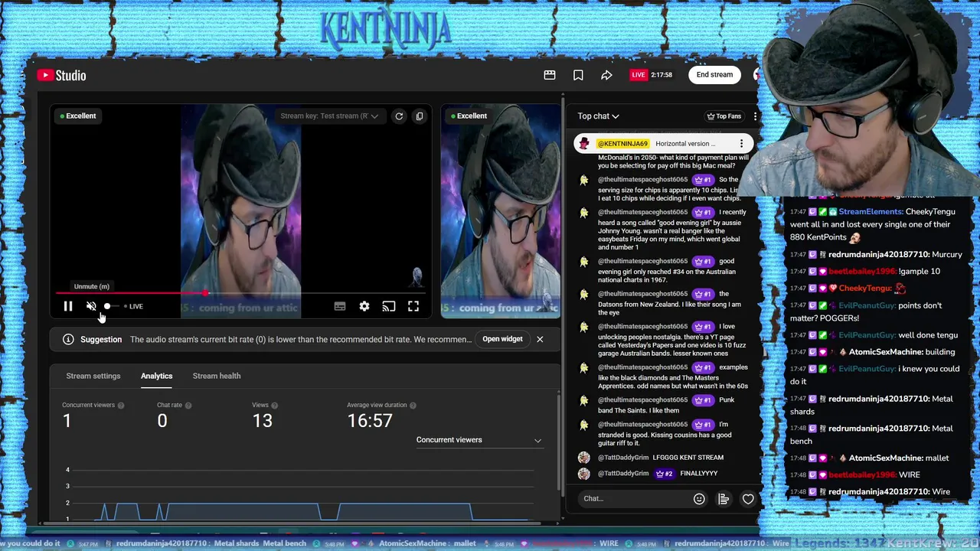This screenshot has width=980, height=551.
Task: End the stream
Action: 714,75
